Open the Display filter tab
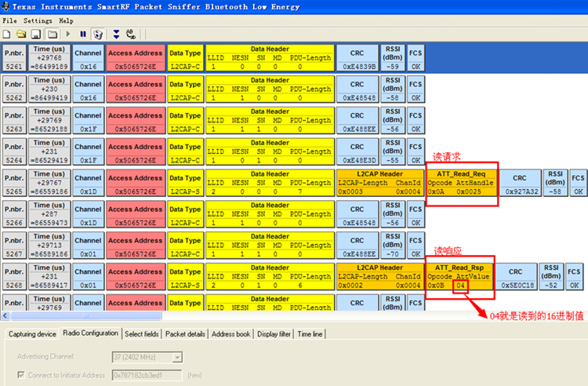This screenshot has height=386, width=588. 274,334
